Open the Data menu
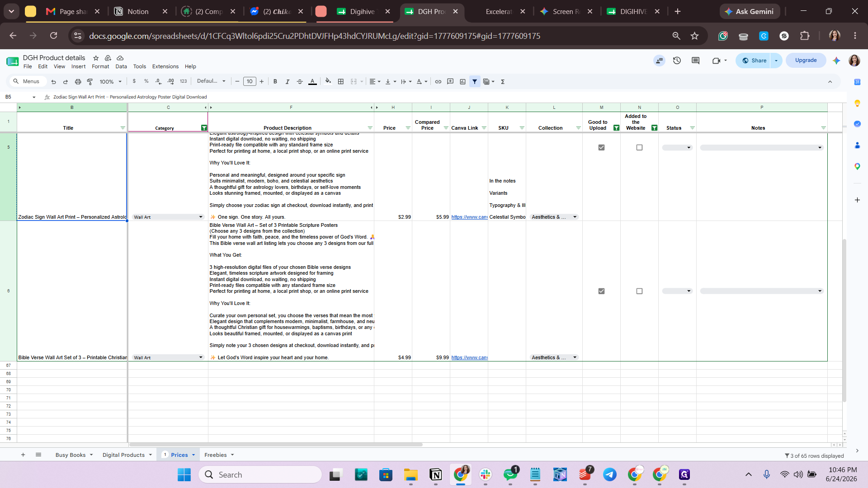Image resolution: width=868 pixels, height=488 pixels. click(121, 66)
